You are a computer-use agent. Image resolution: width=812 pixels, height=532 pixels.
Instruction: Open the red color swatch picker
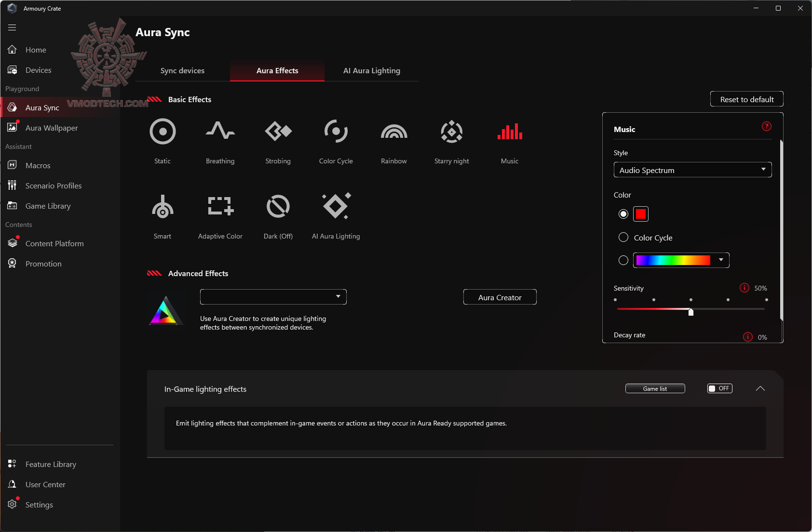tap(641, 214)
